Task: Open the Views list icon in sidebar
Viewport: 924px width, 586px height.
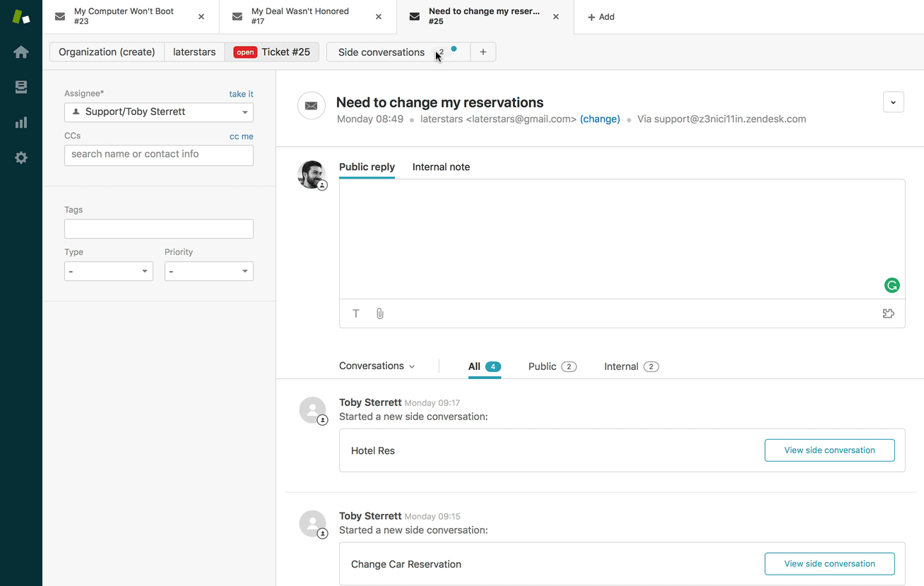Action: point(21,88)
